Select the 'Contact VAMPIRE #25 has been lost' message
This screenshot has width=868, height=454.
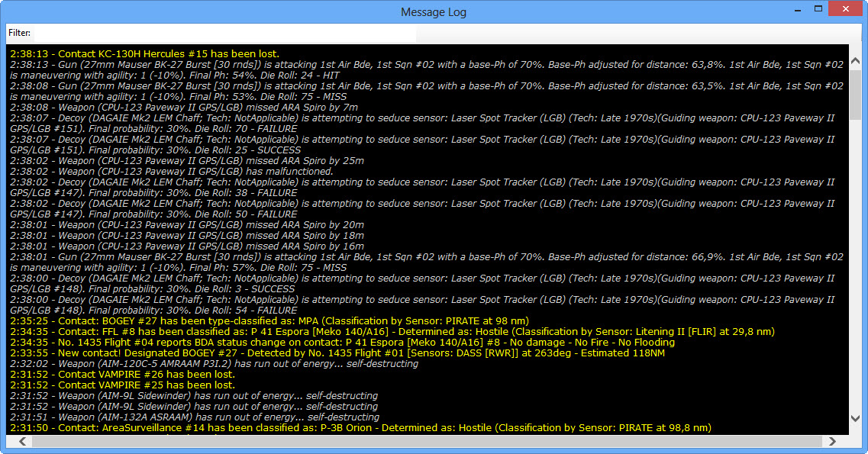(x=122, y=385)
